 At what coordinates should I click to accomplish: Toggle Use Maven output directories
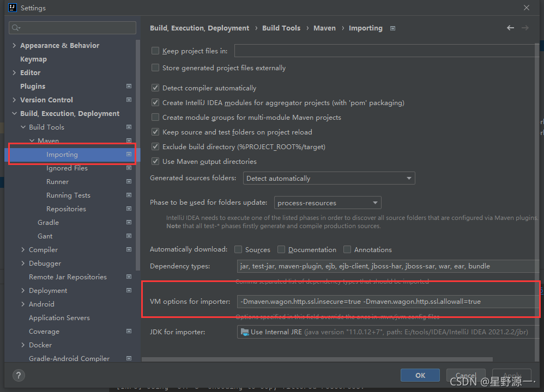coord(155,162)
